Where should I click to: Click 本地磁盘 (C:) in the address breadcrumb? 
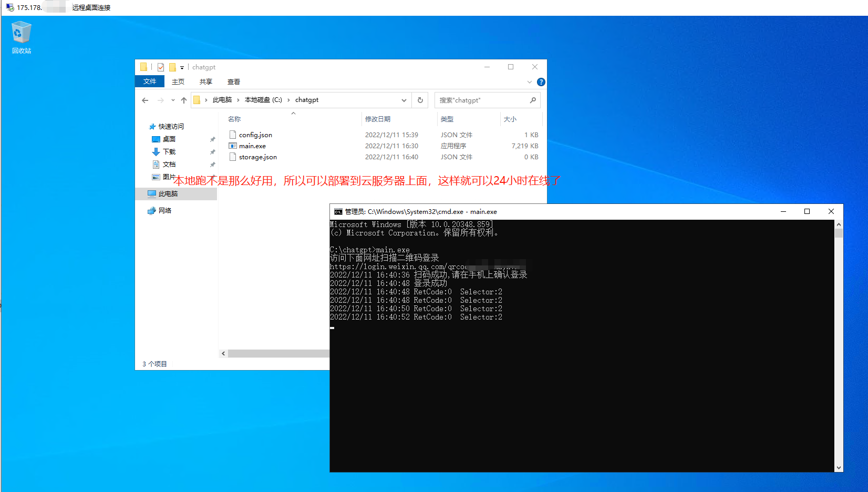click(x=263, y=100)
